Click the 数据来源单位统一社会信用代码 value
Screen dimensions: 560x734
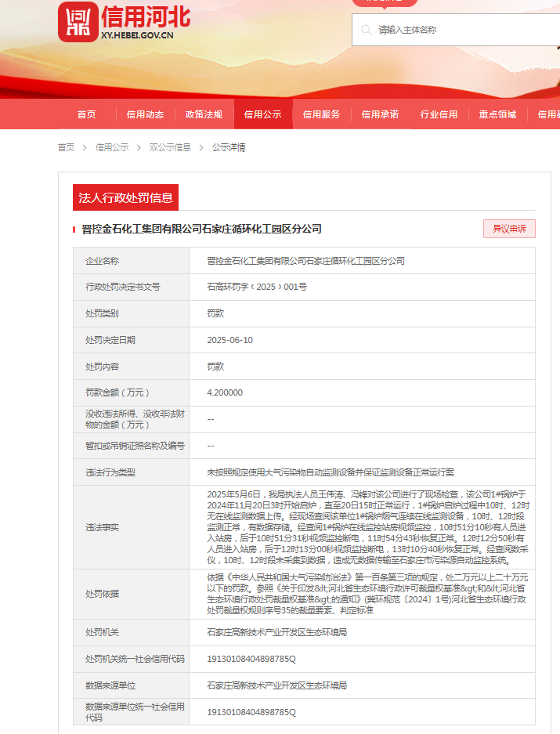point(251,712)
